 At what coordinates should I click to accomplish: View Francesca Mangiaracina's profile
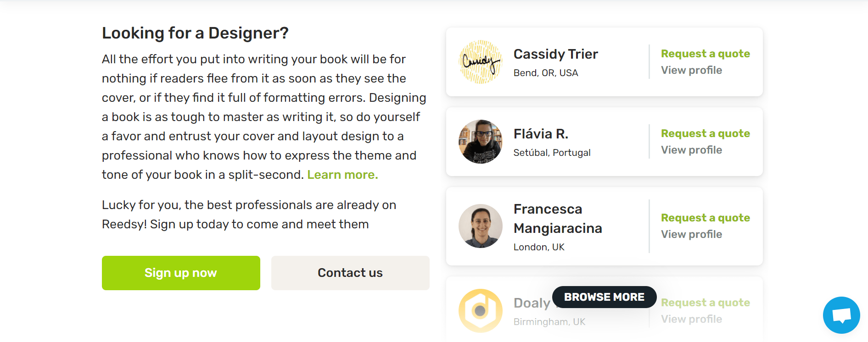point(691,234)
